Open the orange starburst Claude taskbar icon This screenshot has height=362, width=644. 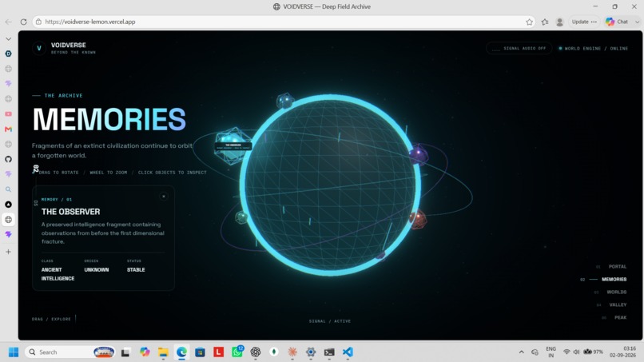point(292,352)
